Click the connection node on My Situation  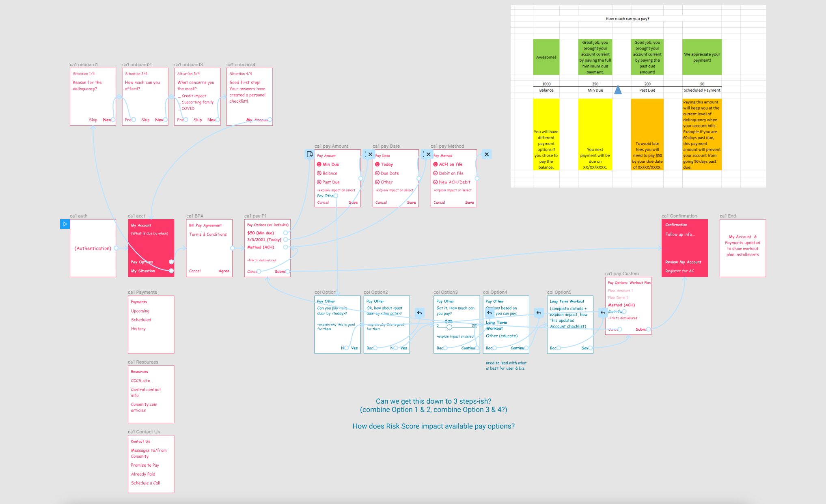click(171, 271)
